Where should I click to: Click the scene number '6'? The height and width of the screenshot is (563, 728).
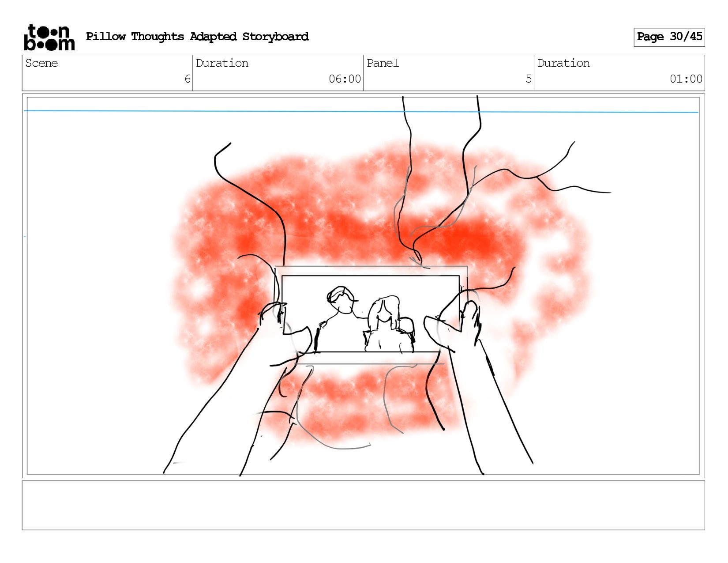(188, 79)
